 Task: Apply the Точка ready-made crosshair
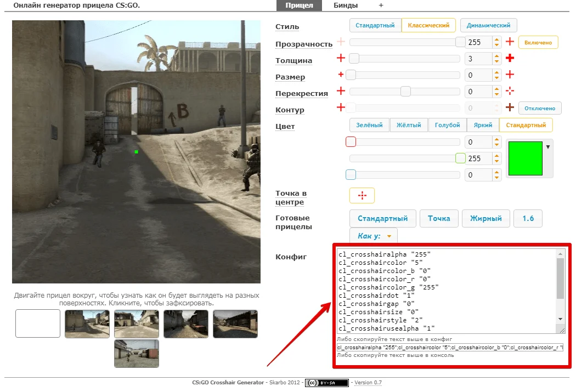tap(439, 218)
